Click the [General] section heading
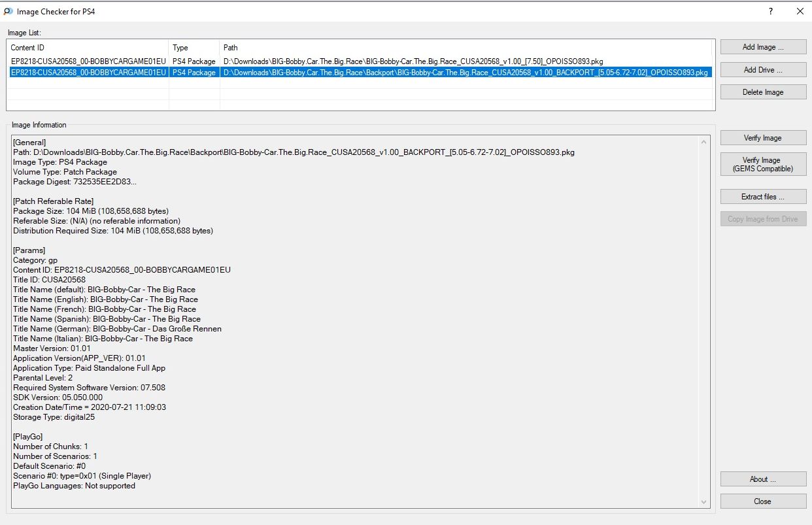The height and width of the screenshot is (525, 812). point(29,143)
